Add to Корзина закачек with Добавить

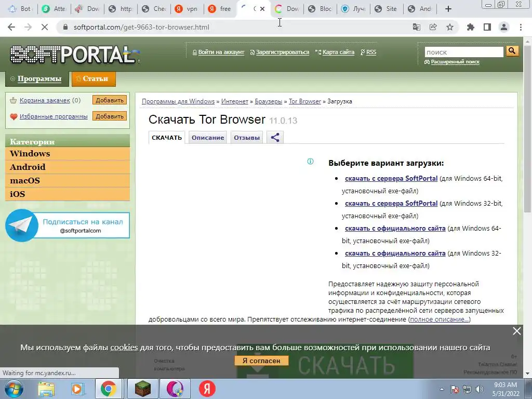pyautogui.click(x=110, y=100)
